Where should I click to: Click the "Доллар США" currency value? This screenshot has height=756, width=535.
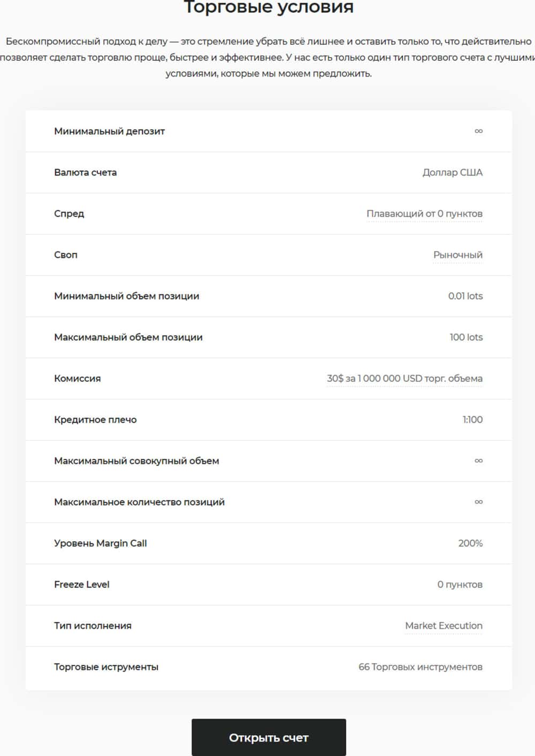click(x=452, y=172)
